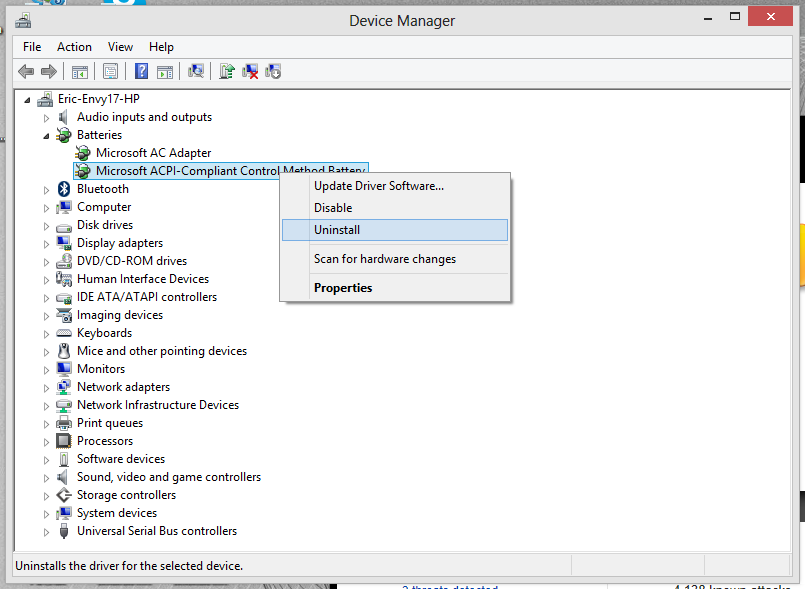Click the Back arrow toolbar icon

26,71
